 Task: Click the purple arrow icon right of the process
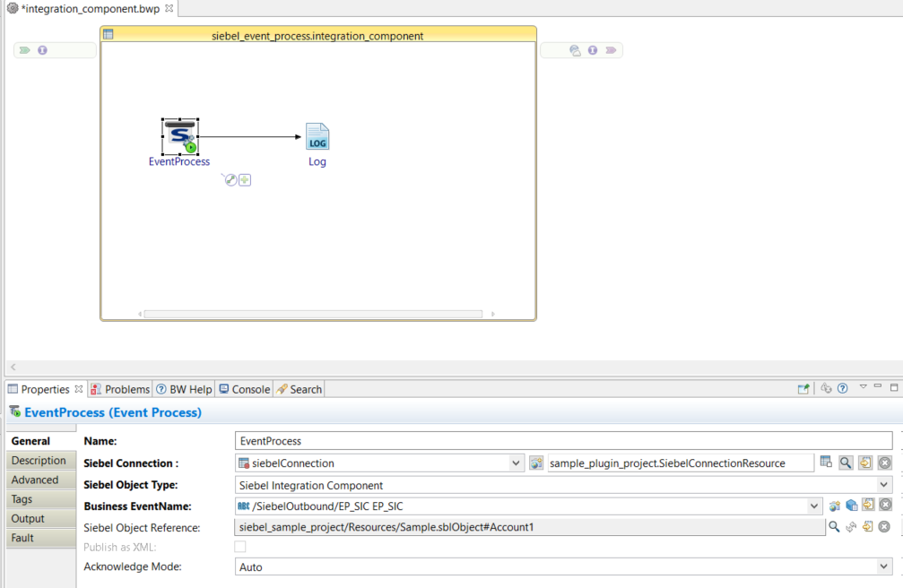(611, 50)
